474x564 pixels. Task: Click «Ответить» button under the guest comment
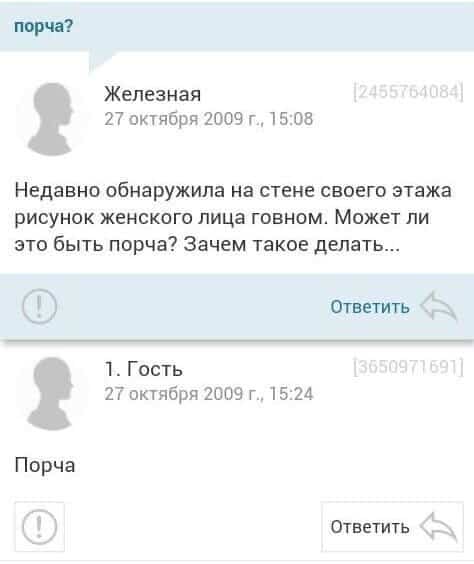[x=392, y=527]
